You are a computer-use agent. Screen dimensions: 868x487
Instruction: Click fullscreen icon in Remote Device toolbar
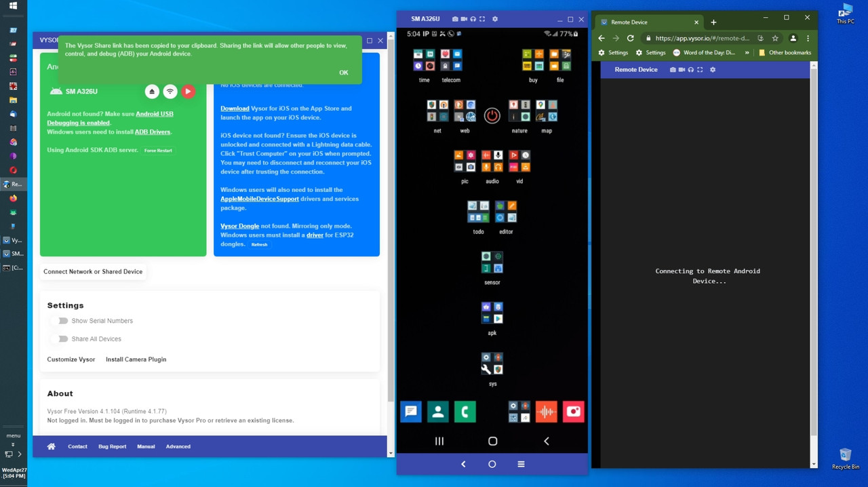click(700, 69)
